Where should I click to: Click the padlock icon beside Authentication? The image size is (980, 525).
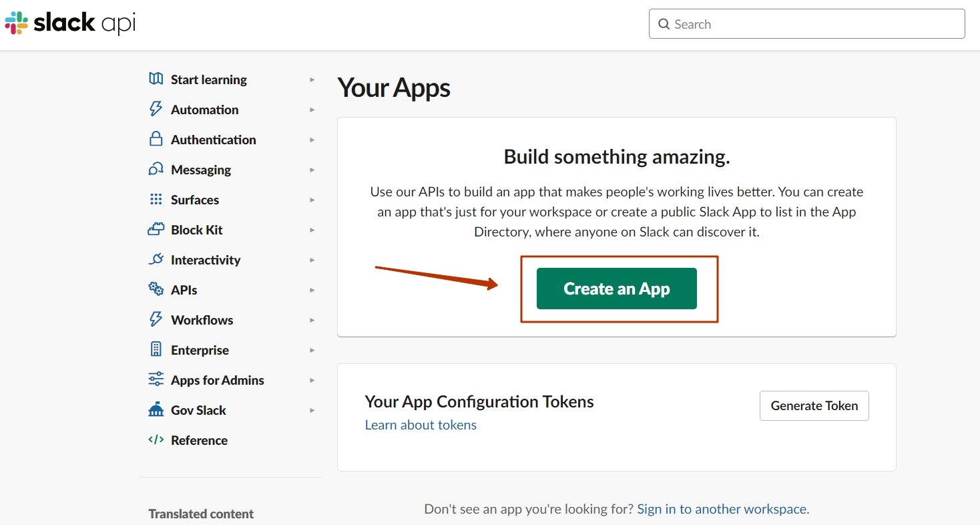pos(156,140)
